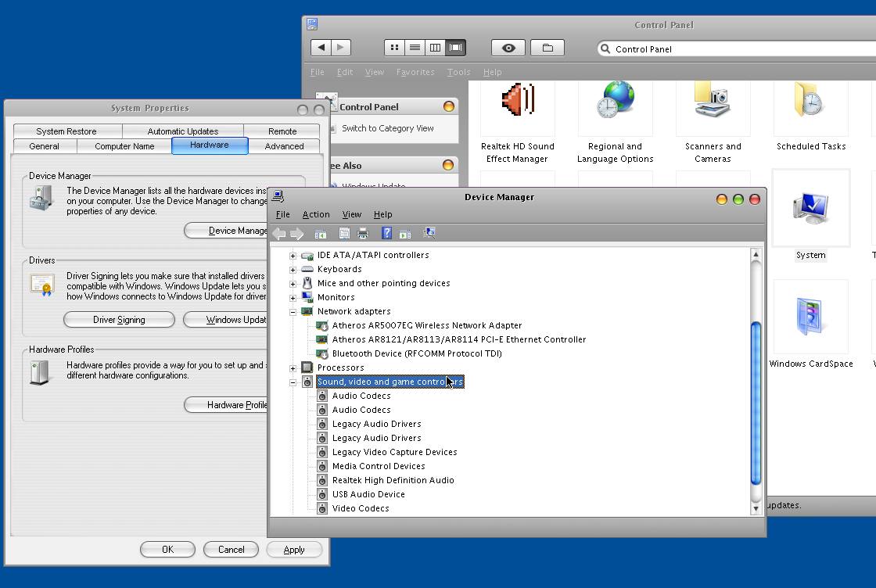Click the icon beside Atheros AR5007EG Wireless Adapter
Image resolution: width=876 pixels, height=588 pixels.
pyautogui.click(x=321, y=325)
